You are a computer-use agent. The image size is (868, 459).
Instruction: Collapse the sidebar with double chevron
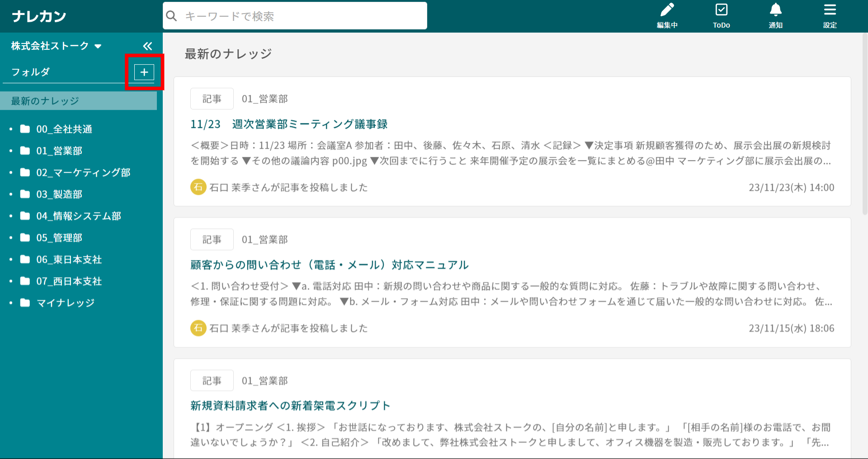click(x=147, y=46)
